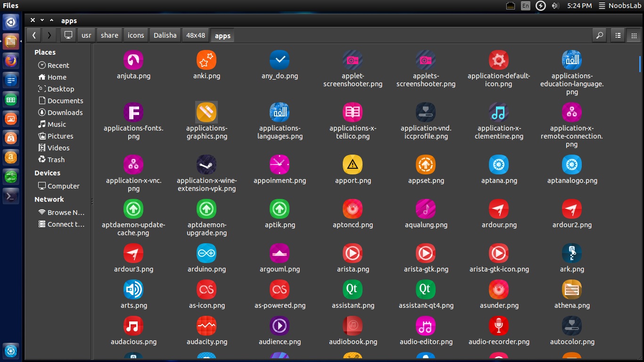Click the arduino.png infinity icon
Screen dimensions: 644x362
pos(206,253)
